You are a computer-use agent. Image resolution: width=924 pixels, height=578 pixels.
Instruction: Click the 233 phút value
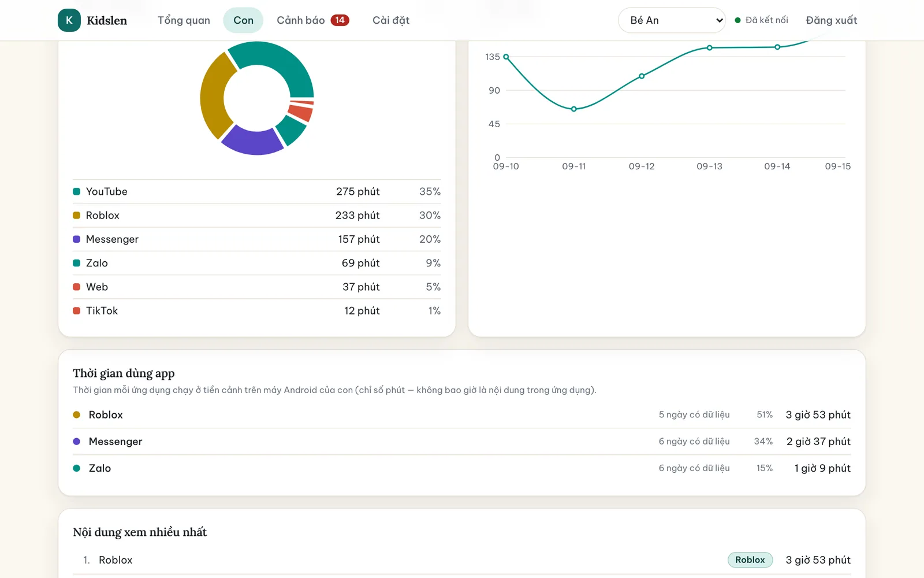[357, 215]
